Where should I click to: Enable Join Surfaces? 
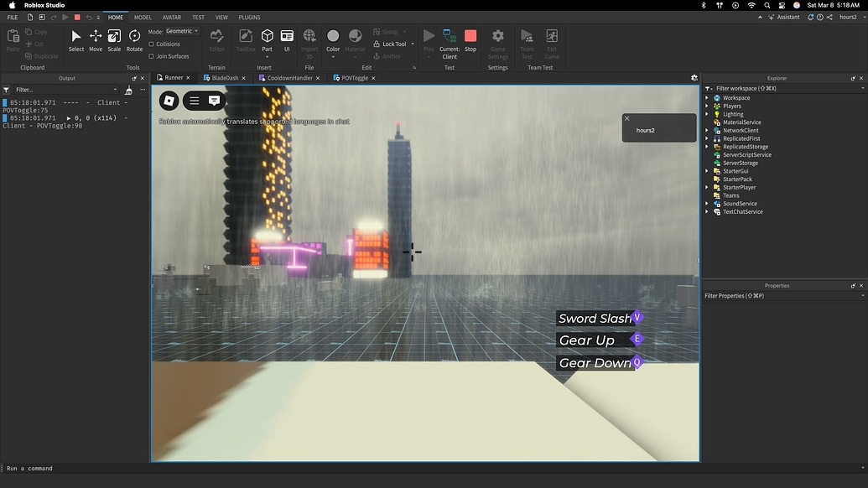pos(152,56)
